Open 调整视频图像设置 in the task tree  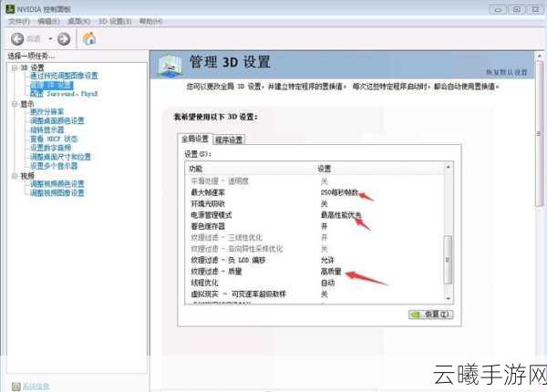(57, 193)
